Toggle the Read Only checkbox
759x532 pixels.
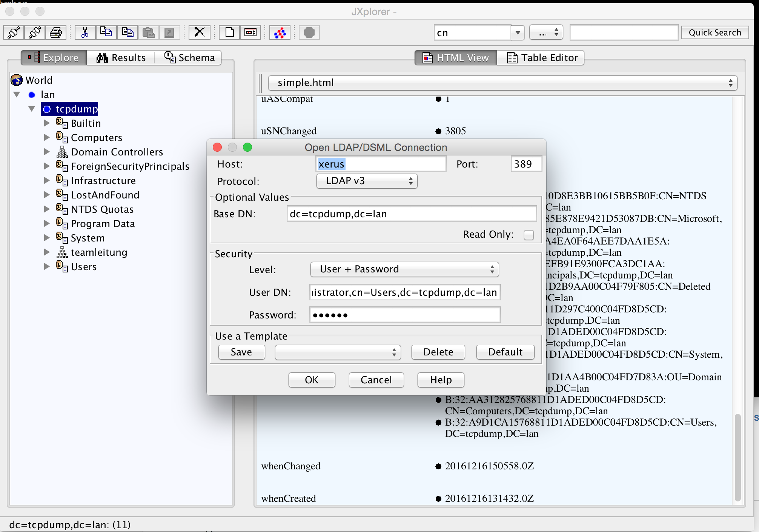[x=529, y=235]
